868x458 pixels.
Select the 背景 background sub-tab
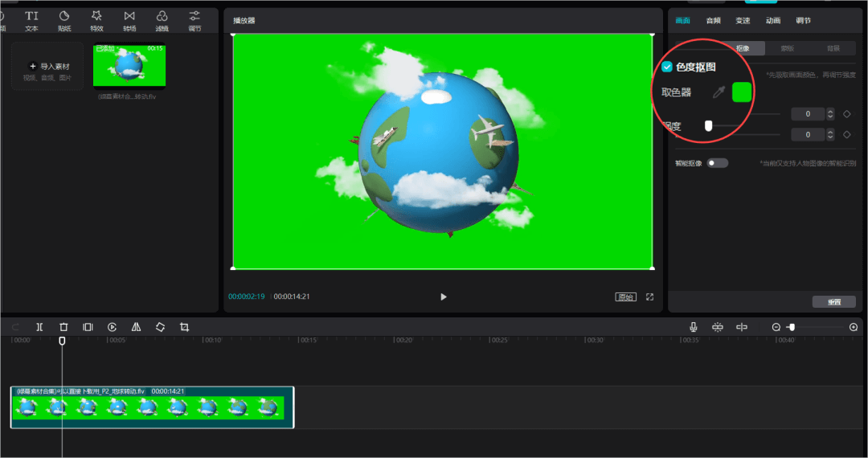[833, 48]
